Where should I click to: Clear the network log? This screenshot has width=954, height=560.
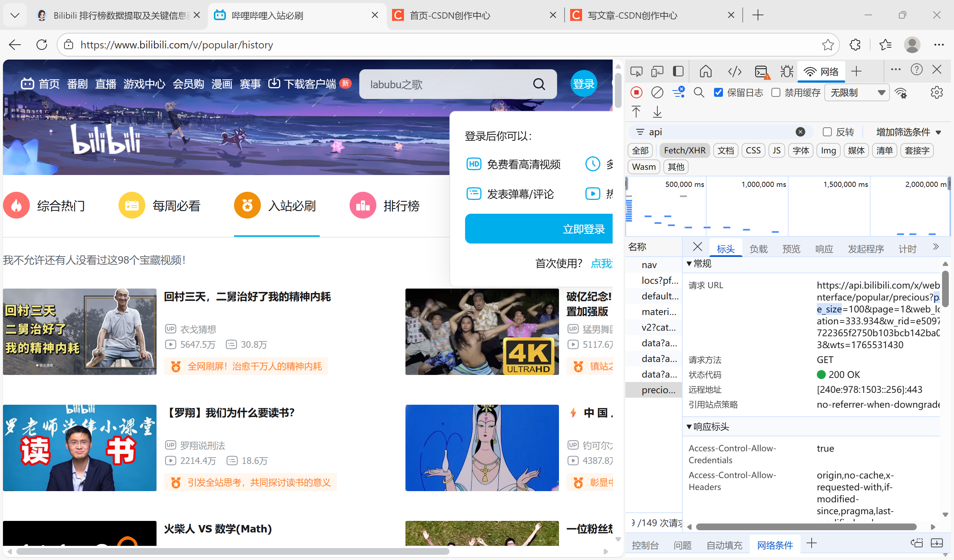click(657, 93)
